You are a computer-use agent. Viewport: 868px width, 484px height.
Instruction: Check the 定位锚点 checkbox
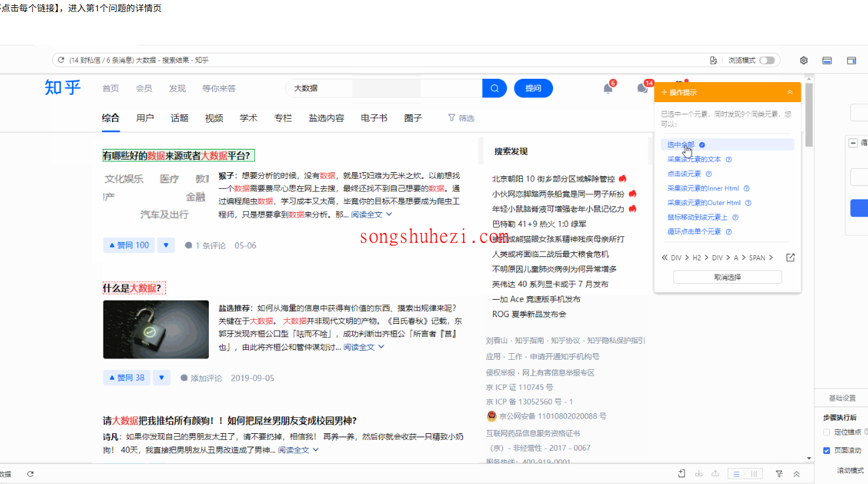pyautogui.click(x=827, y=433)
